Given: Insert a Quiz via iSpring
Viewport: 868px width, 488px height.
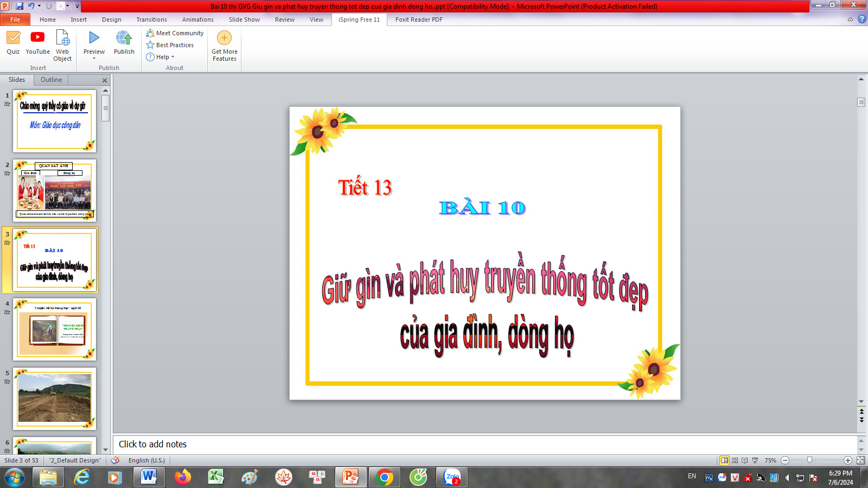Looking at the screenshot, I should (13, 43).
